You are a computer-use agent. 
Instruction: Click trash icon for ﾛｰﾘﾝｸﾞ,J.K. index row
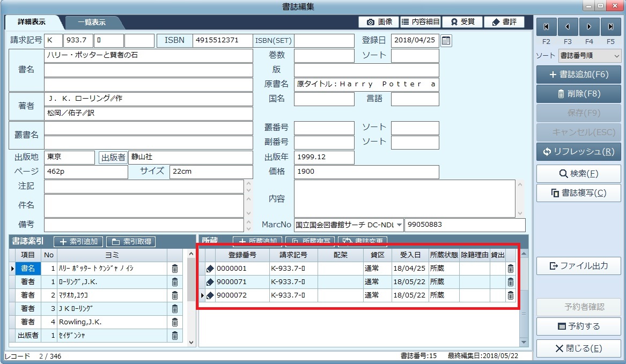[x=175, y=282]
